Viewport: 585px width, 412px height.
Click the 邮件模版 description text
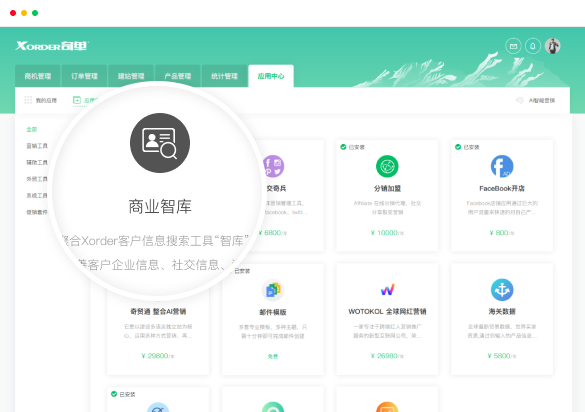point(273,331)
